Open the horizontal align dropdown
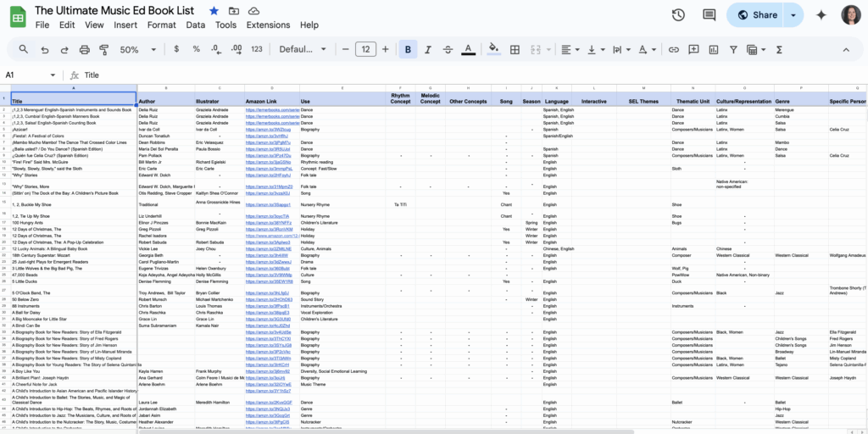Viewport: 868px width, 434px height. pyautogui.click(x=570, y=49)
